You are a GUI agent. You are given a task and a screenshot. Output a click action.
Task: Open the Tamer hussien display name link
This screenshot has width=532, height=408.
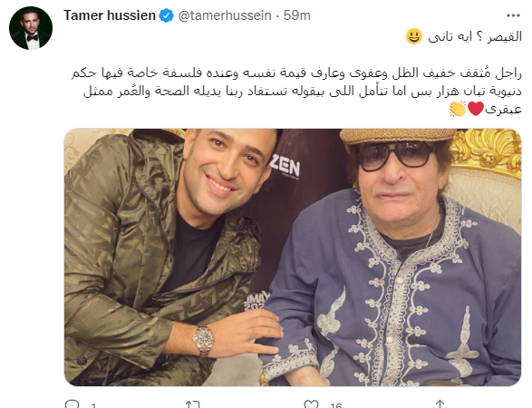[x=110, y=15]
